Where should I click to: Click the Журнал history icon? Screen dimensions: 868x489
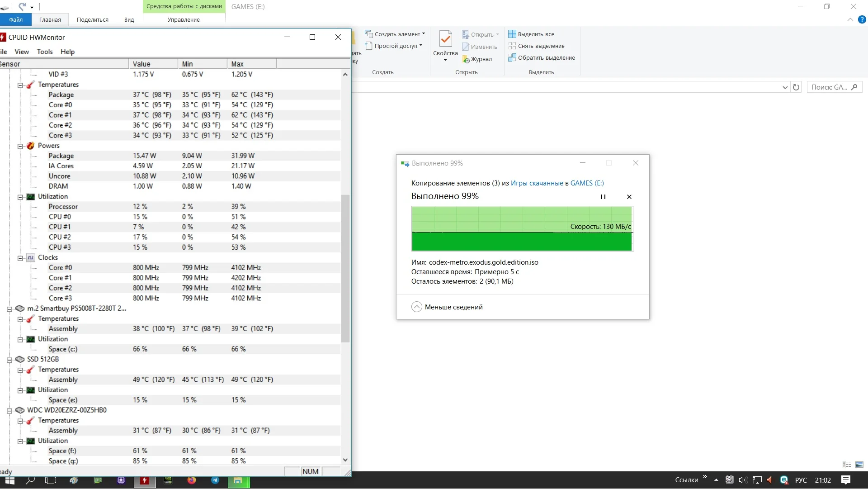[x=466, y=59]
